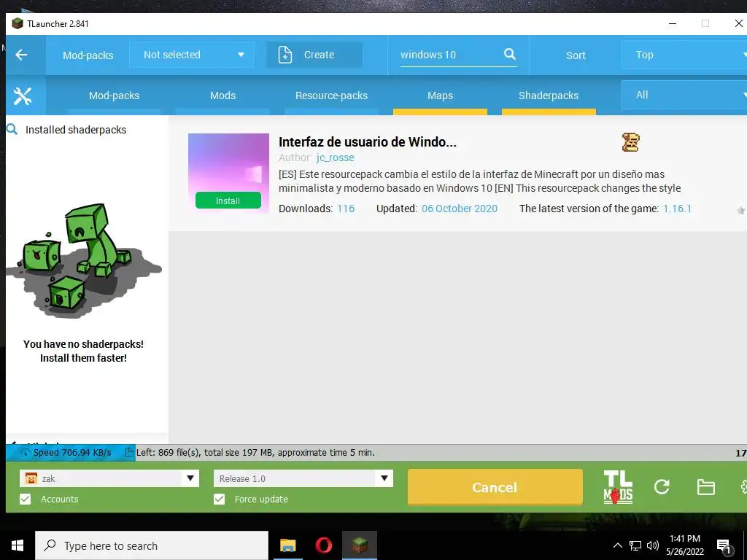Click the Windows taskbar search box

[x=152, y=545]
